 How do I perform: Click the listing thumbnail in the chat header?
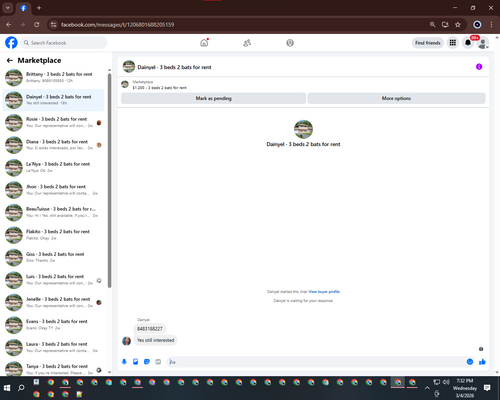(x=129, y=67)
